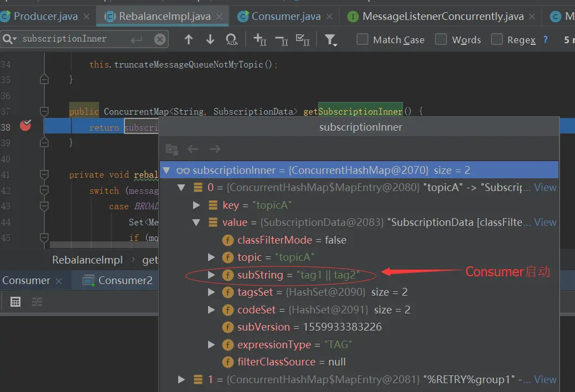The width and height of the screenshot is (575, 392).
Task: Enable the Match Case checkbox
Action: tap(362, 39)
